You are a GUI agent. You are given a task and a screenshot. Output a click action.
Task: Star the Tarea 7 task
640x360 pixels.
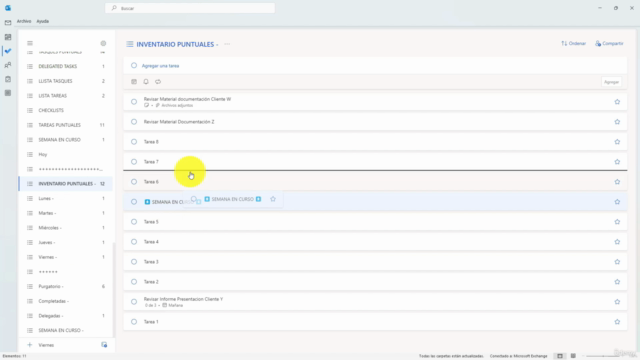(x=617, y=162)
